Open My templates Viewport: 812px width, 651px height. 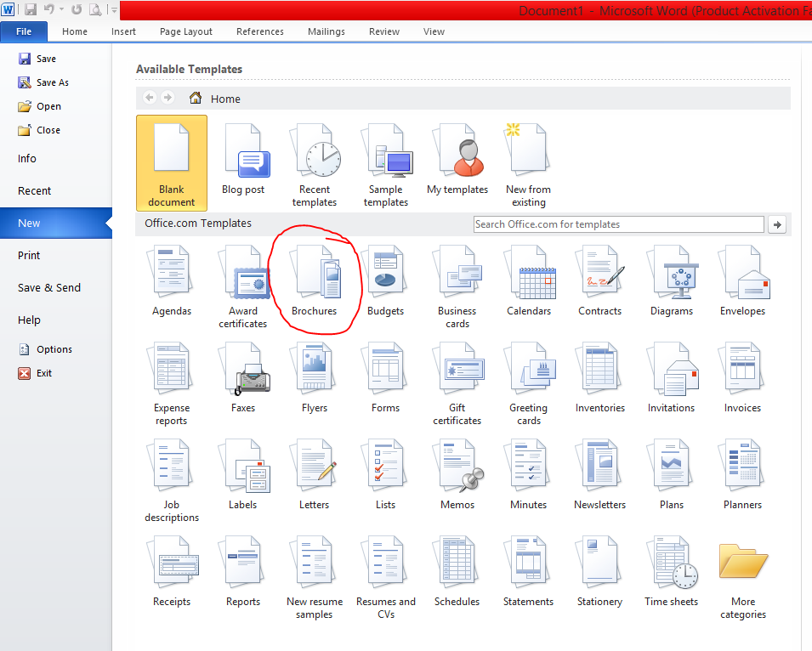[x=457, y=160]
